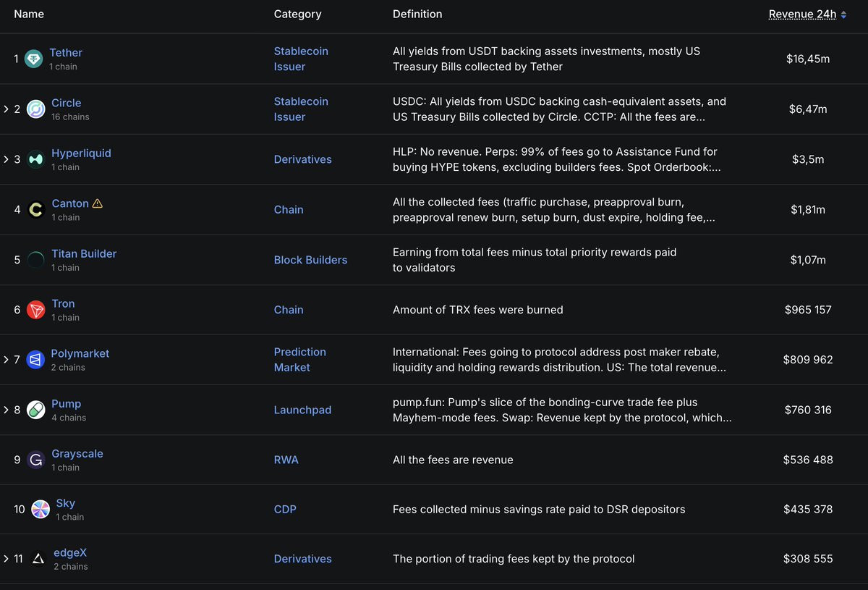Expand the Pump row chevron

[x=7, y=410]
